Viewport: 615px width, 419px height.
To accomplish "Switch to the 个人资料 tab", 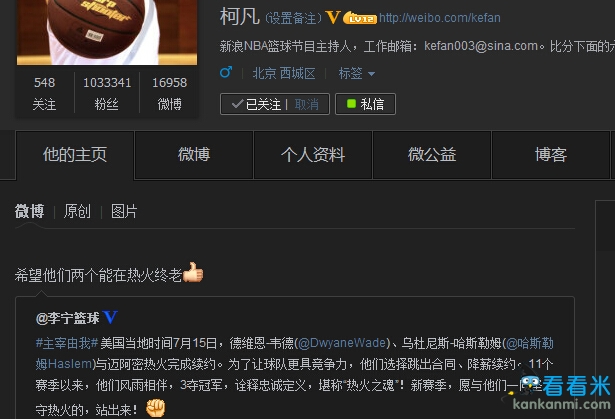I will click(x=313, y=155).
